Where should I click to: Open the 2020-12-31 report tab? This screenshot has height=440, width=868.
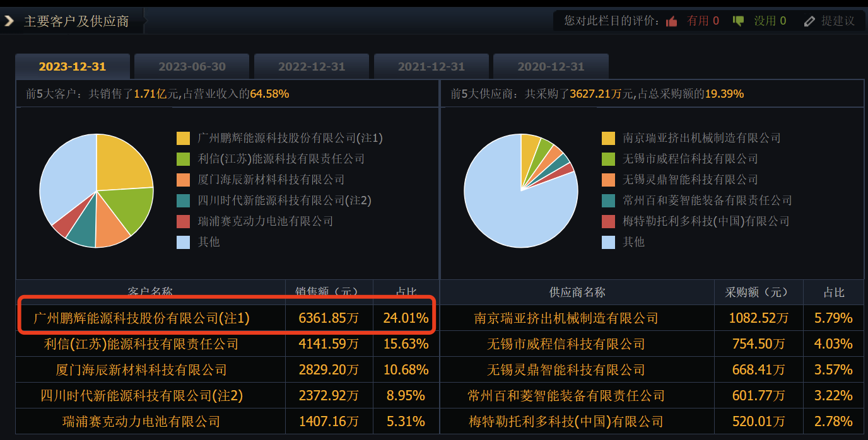551,67
